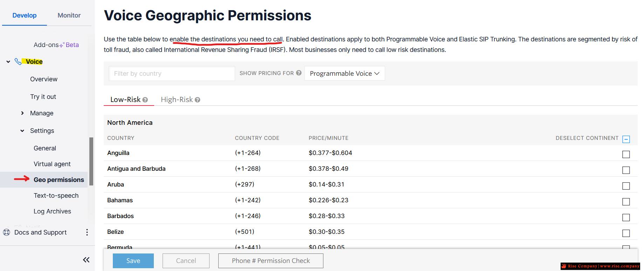Click Phone # Permission Check button
The width and height of the screenshot is (644, 271).
(271, 261)
